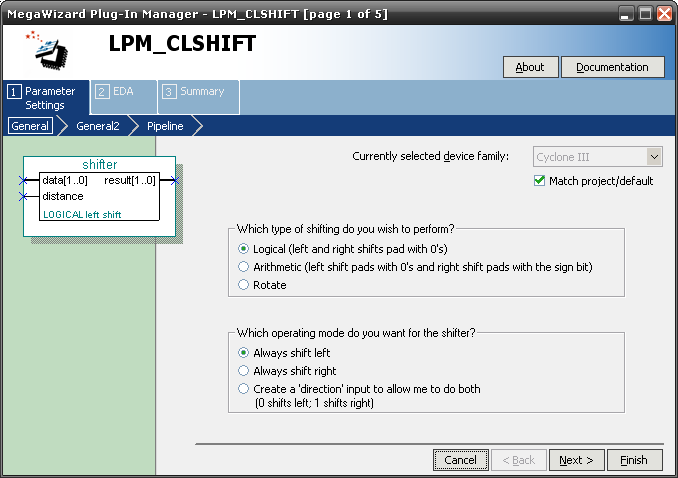
Task: Click the data[1..0] port label
Action: coord(65,180)
